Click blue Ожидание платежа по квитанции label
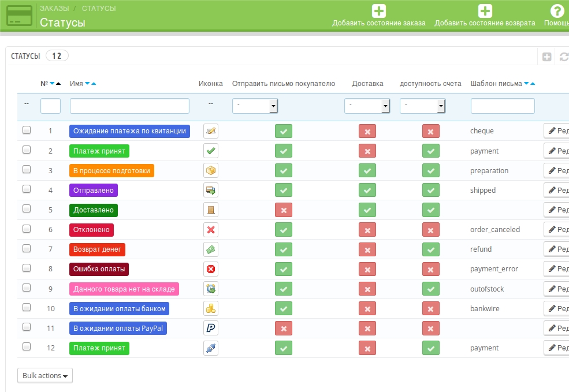569x392 pixels. click(129, 131)
